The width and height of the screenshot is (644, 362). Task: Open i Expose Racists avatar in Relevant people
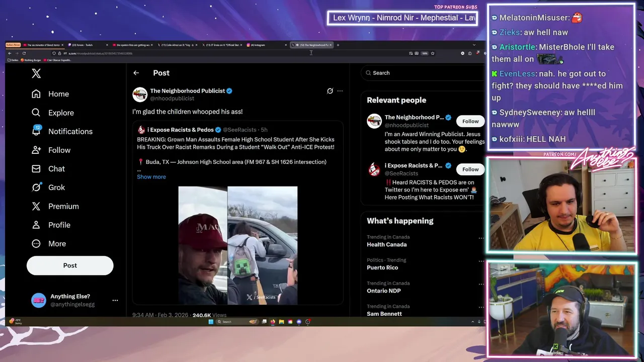click(374, 169)
